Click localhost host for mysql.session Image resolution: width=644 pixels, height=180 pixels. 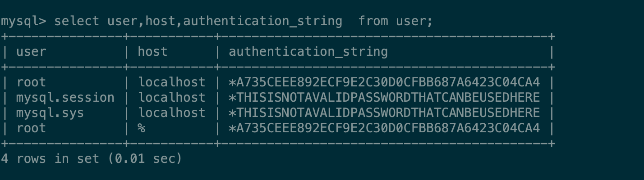tap(171, 98)
